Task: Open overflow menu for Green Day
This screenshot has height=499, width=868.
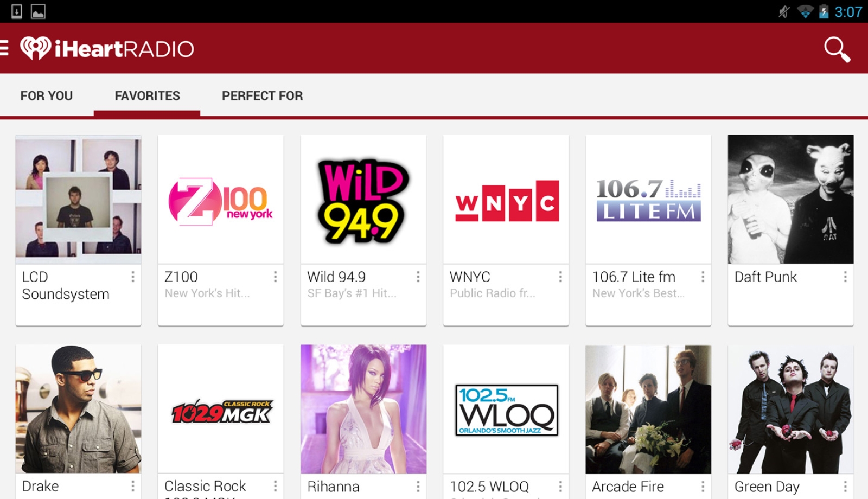Action: click(845, 487)
